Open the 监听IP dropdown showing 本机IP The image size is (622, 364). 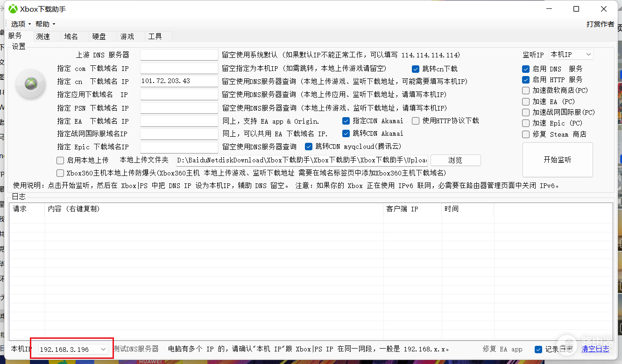(571, 55)
